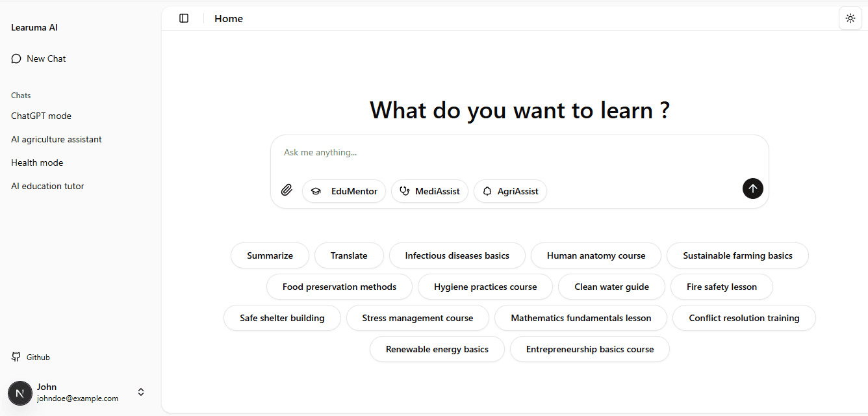This screenshot has height=416, width=868.
Task: Pick the Fire safety lesson suggestion
Action: pyautogui.click(x=721, y=287)
